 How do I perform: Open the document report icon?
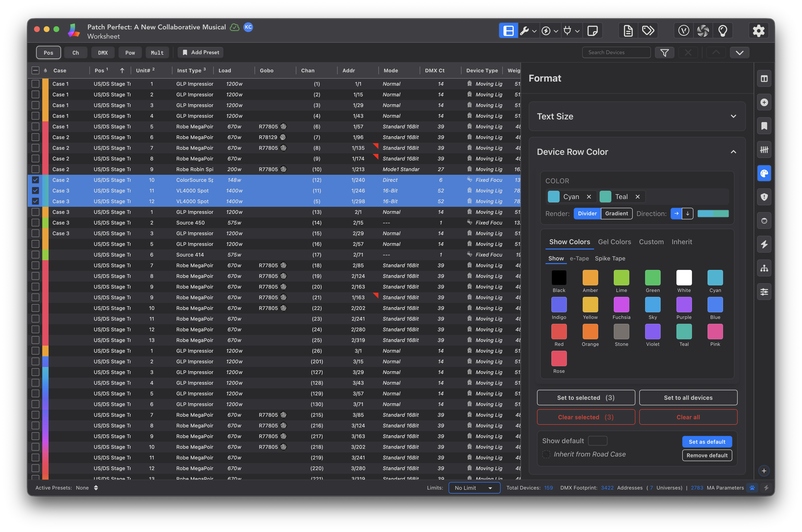click(x=628, y=31)
